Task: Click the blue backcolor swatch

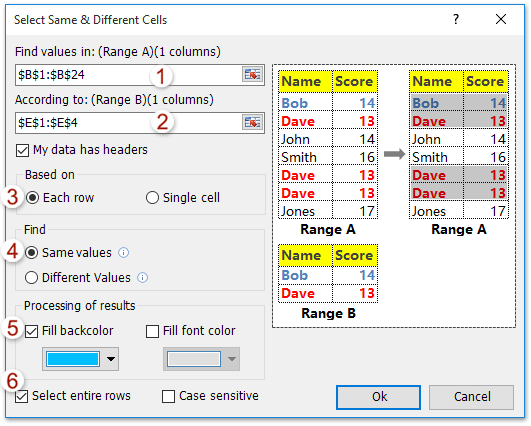Action: 73,359
